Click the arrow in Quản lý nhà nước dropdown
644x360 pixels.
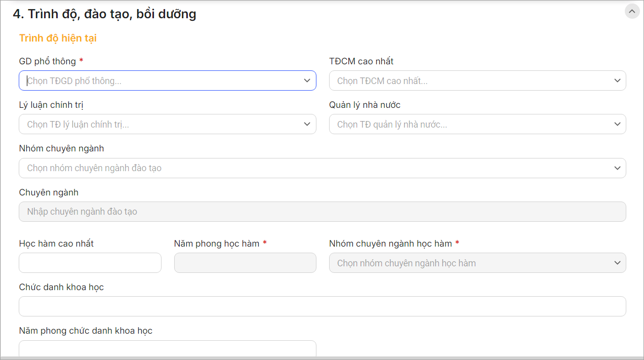(617, 124)
